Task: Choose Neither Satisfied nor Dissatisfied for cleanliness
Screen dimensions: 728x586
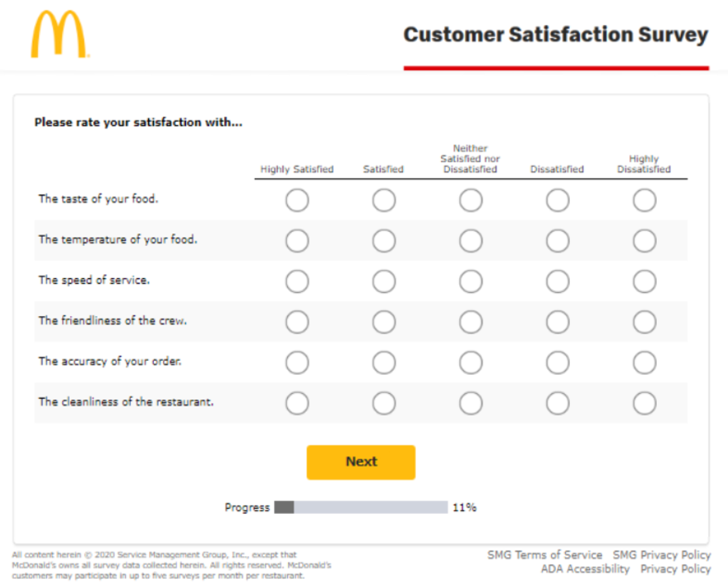Action: (470, 402)
